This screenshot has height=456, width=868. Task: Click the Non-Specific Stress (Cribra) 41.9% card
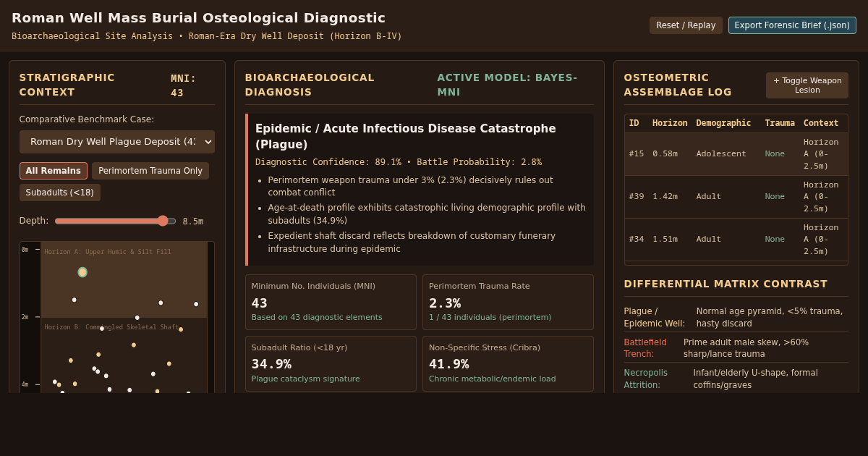coord(508,363)
